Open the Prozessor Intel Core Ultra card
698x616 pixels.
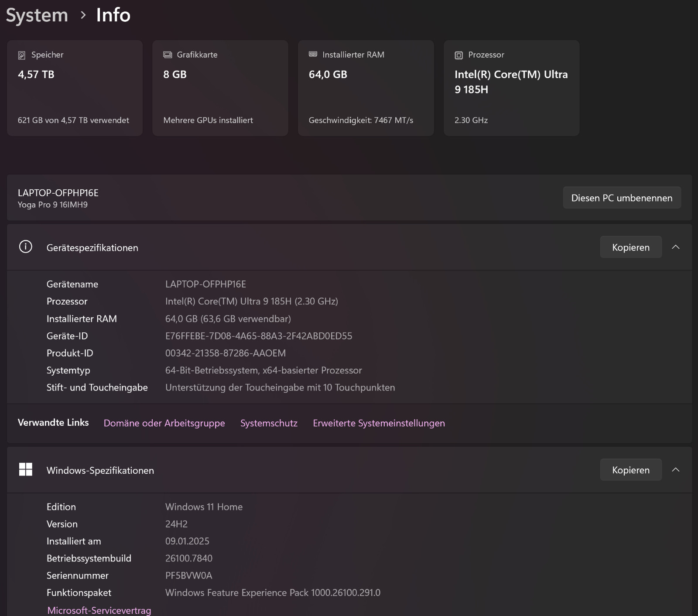coord(511,88)
